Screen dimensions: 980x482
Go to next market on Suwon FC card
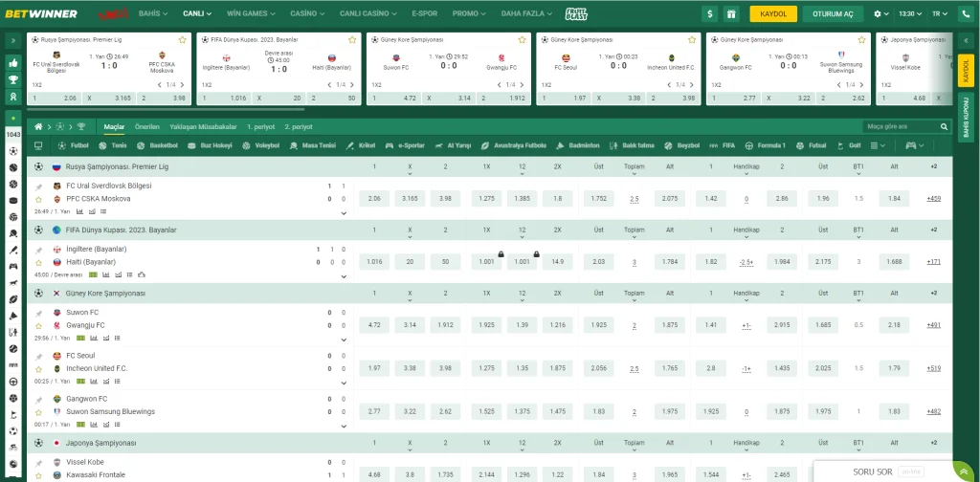(x=522, y=85)
